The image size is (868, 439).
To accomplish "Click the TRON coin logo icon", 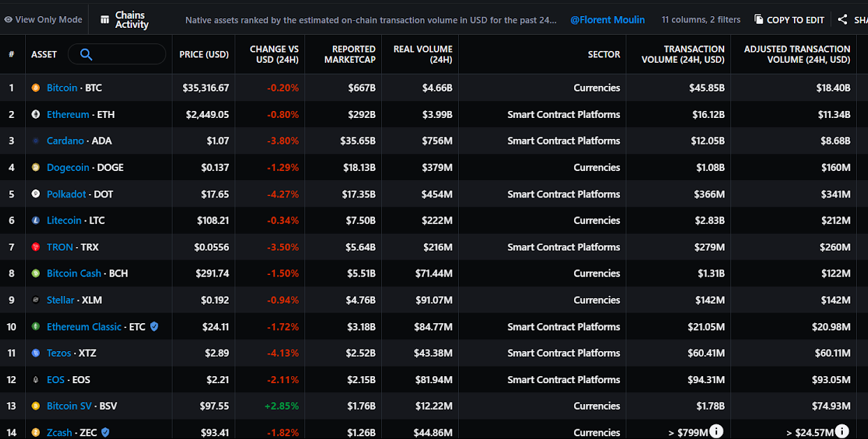I will tap(36, 247).
